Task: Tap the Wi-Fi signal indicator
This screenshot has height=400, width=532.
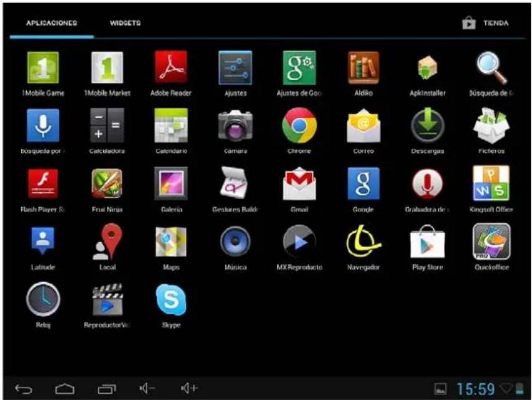Action: 507,388
